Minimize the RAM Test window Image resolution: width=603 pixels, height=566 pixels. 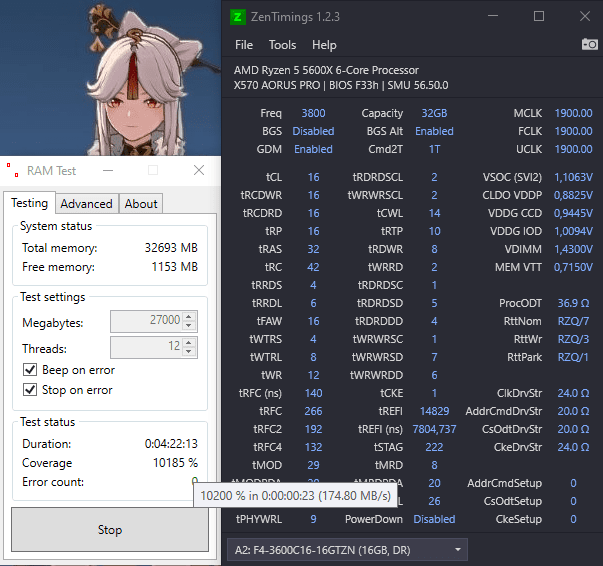(x=108, y=170)
